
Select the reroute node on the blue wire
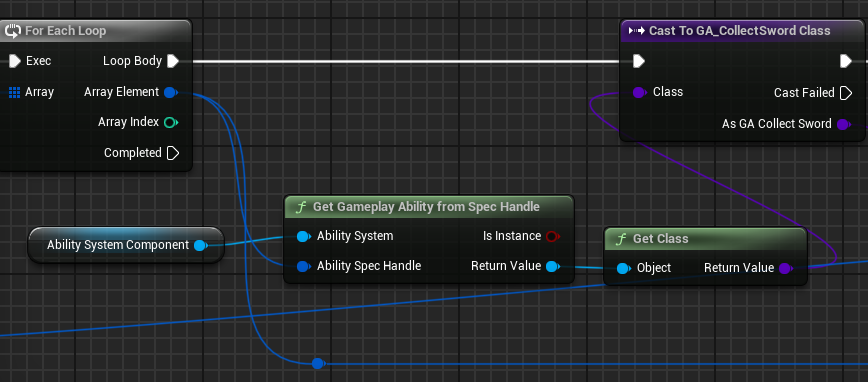tap(317, 364)
